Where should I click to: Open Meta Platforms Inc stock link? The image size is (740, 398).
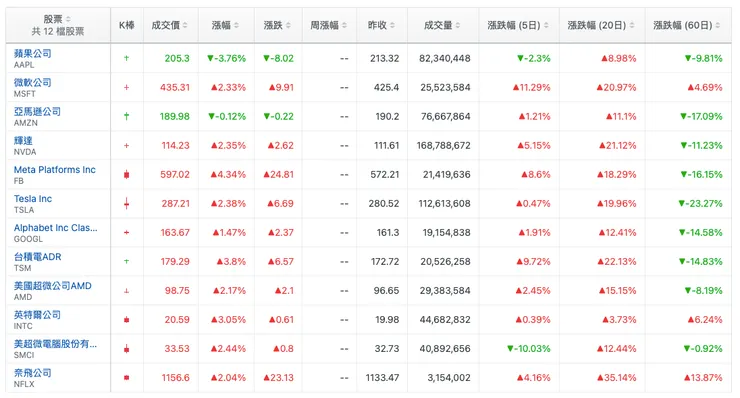54,169
